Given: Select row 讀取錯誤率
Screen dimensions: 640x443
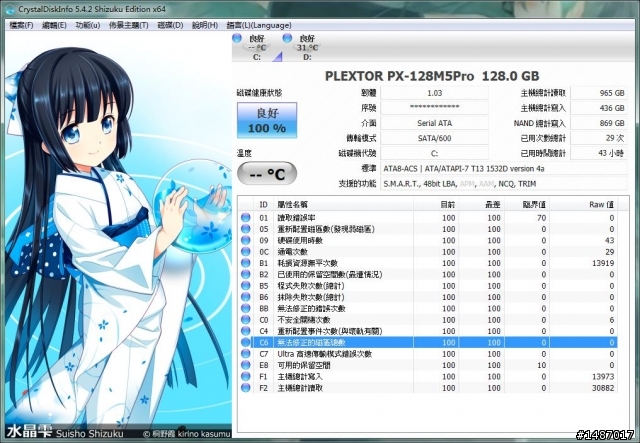Looking at the screenshot, I should point(427,218).
